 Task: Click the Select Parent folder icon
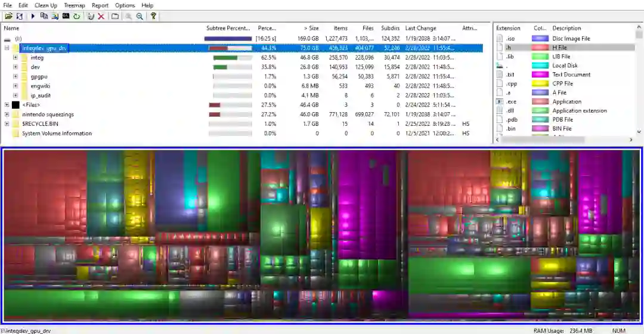tap(115, 17)
